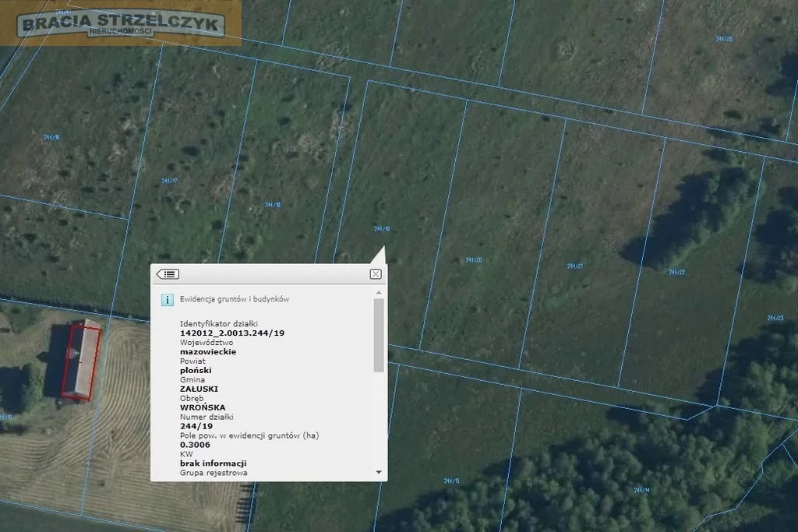Image resolution: width=798 pixels, height=532 pixels.
Task: Click the back-to-list icon in the popup
Action: point(168,274)
